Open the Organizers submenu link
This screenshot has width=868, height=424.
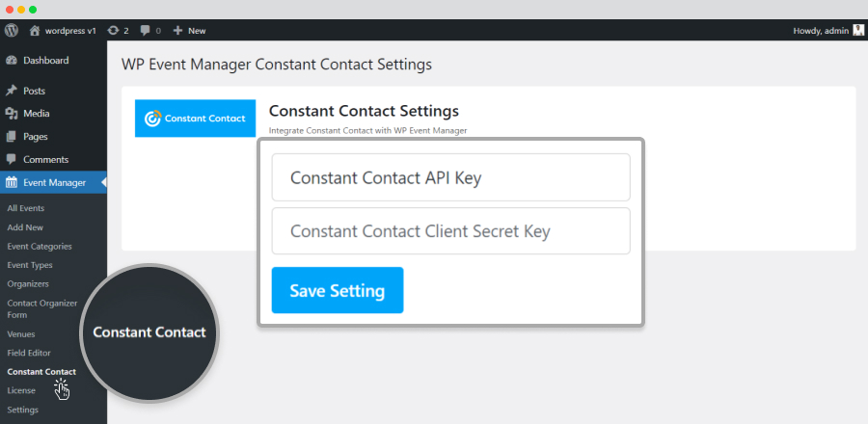pyautogui.click(x=28, y=283)
